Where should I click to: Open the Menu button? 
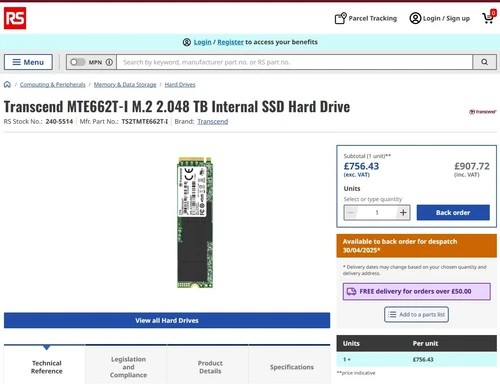[28, 62]
